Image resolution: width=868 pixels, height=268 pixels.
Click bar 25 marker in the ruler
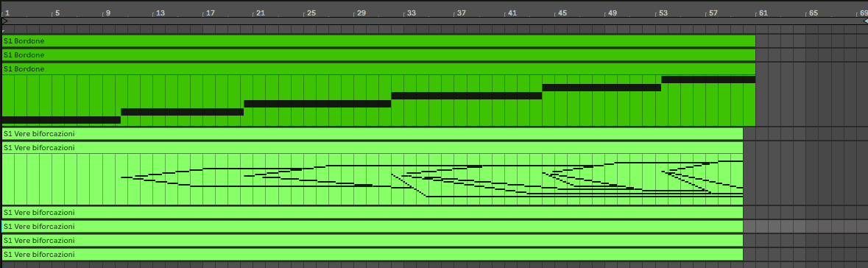pyautogui.click(x=311, y=13)
